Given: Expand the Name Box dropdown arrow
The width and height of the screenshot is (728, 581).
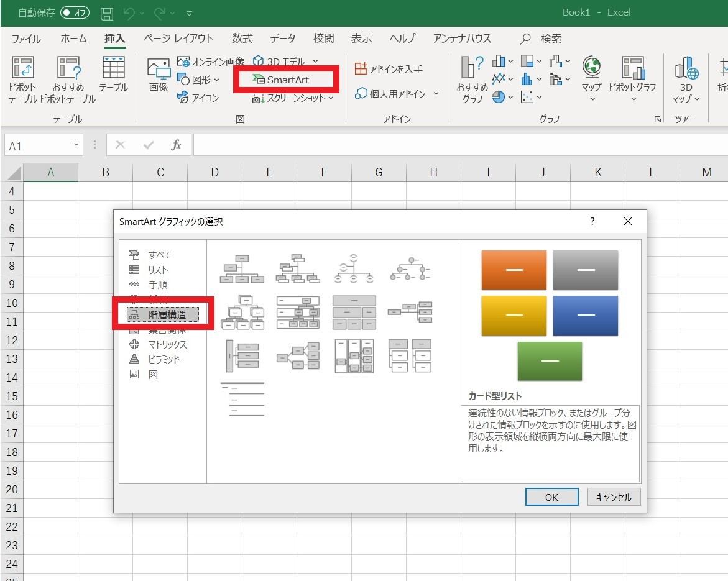Looking at the screenshot, I should coord(76,145).
